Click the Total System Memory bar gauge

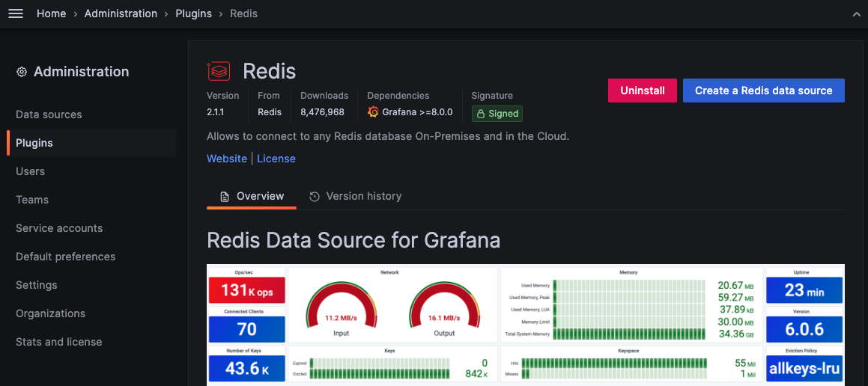coord(629,334)
